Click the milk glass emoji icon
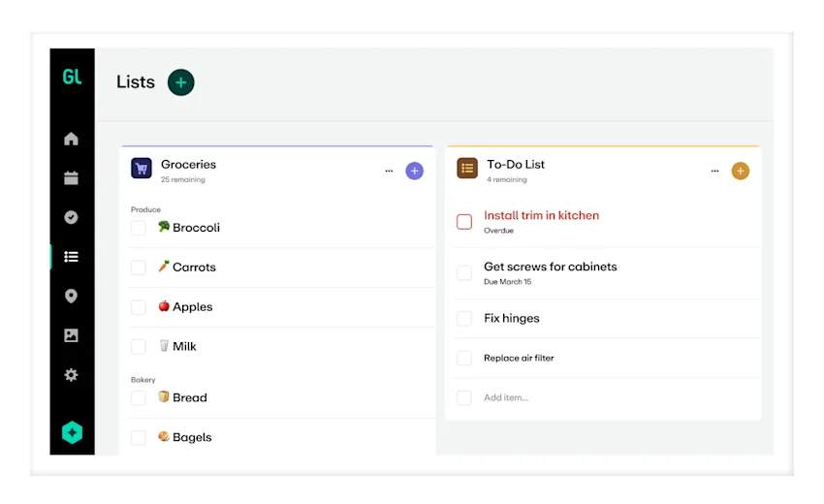824x504 pixels. pos(164,345)
